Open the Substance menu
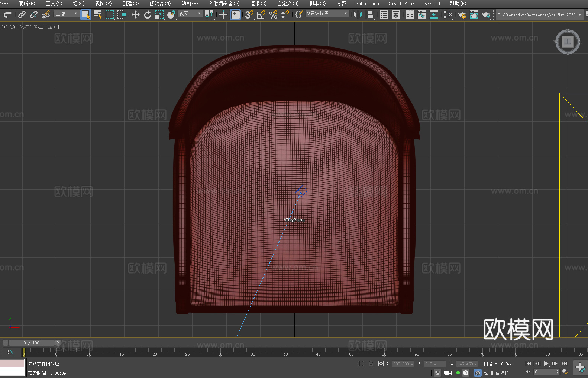588x378 pixels. pos(367,3)
